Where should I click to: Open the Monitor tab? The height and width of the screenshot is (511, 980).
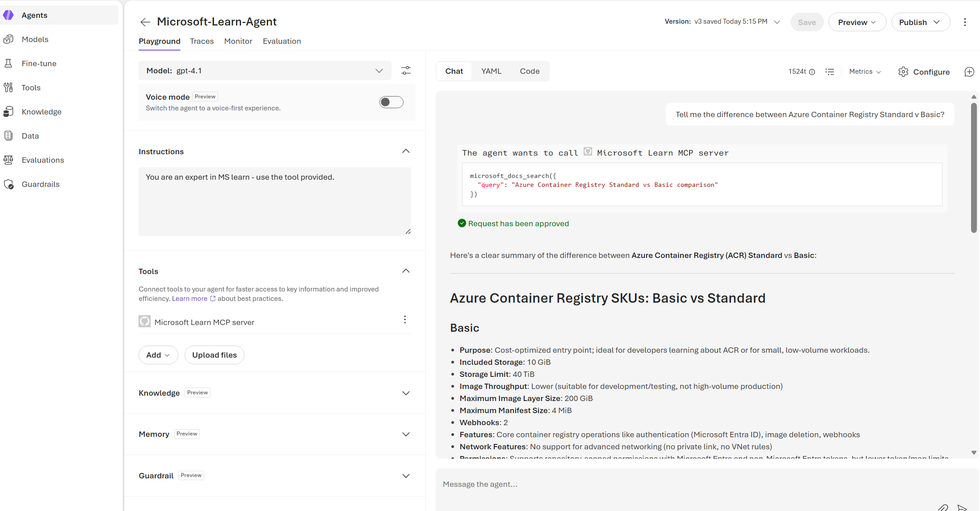(238, 41)
